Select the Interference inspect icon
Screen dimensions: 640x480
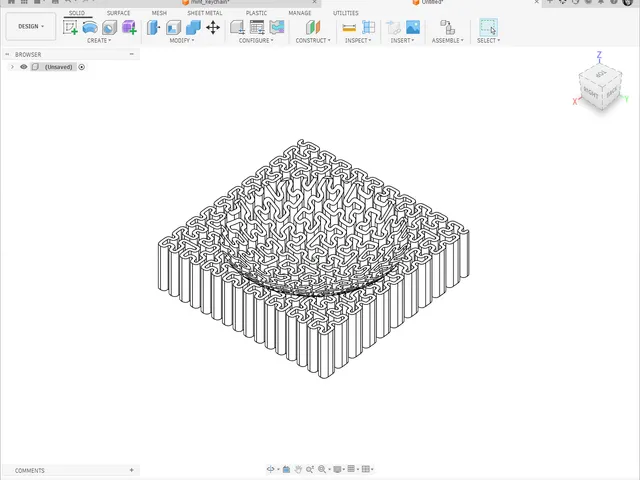pos(369,28)
